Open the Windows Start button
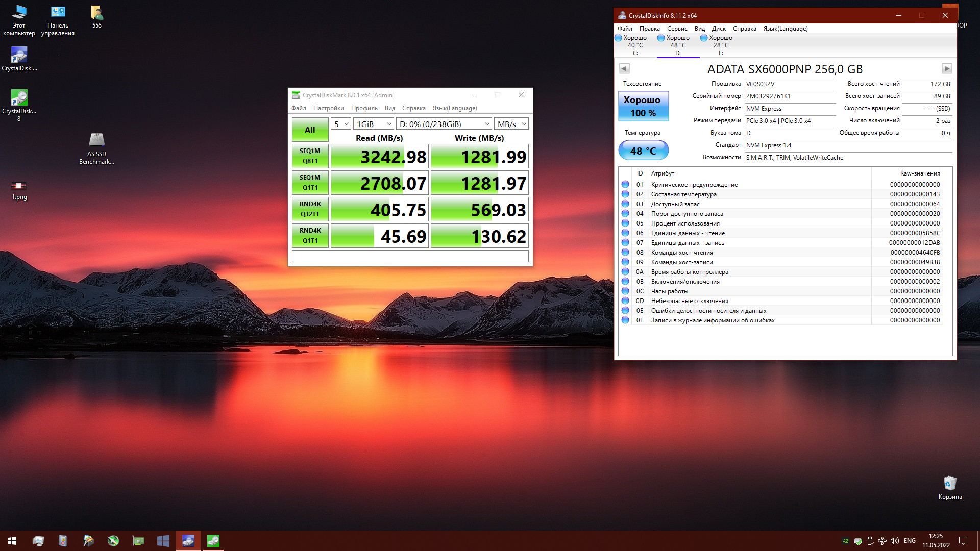980x551 pixels. click(12, 541)
